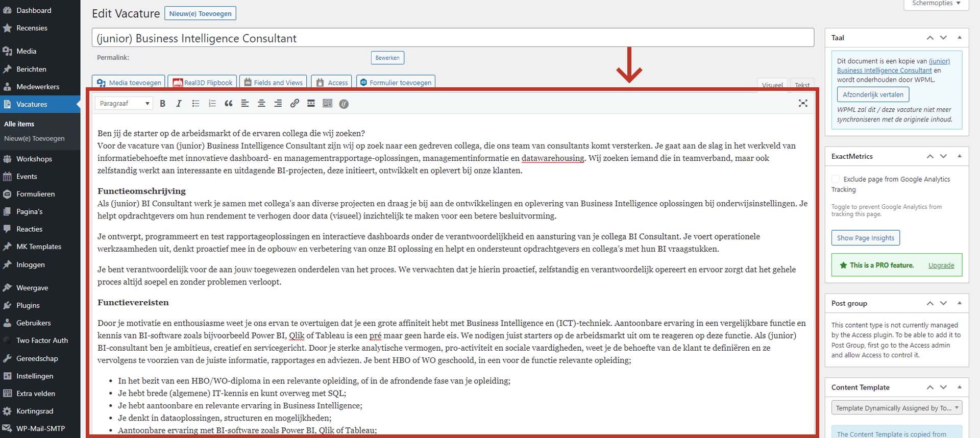980x438 pixels.
Task: Enter distraction-free fullscreen editor mode
Action: (x=803, y=103)
